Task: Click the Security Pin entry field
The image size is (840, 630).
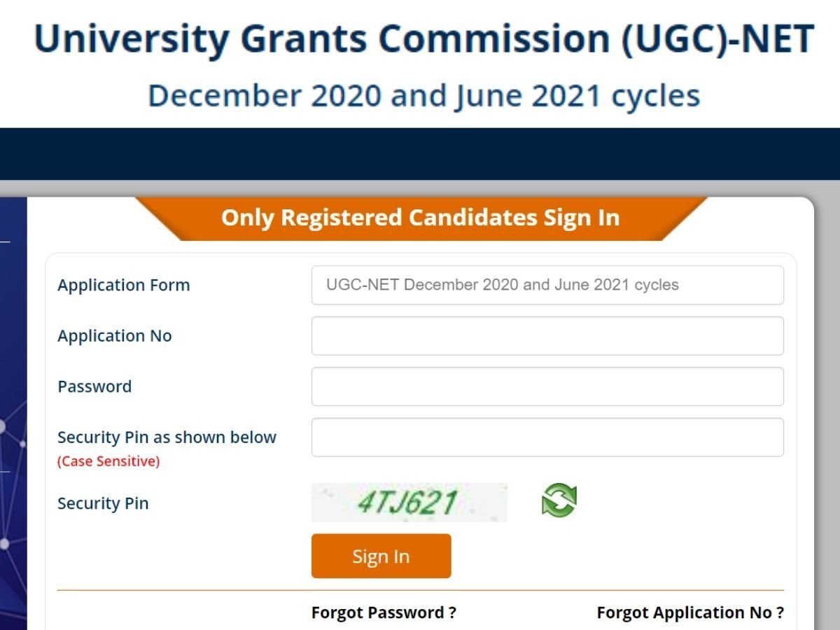Action: pyautogui.click(x=547, y=437)
